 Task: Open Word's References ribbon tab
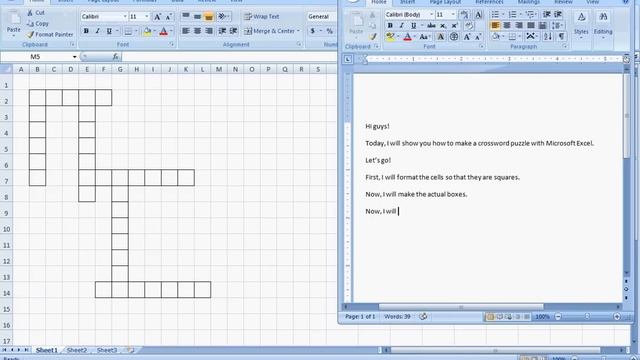coord(489,2)
